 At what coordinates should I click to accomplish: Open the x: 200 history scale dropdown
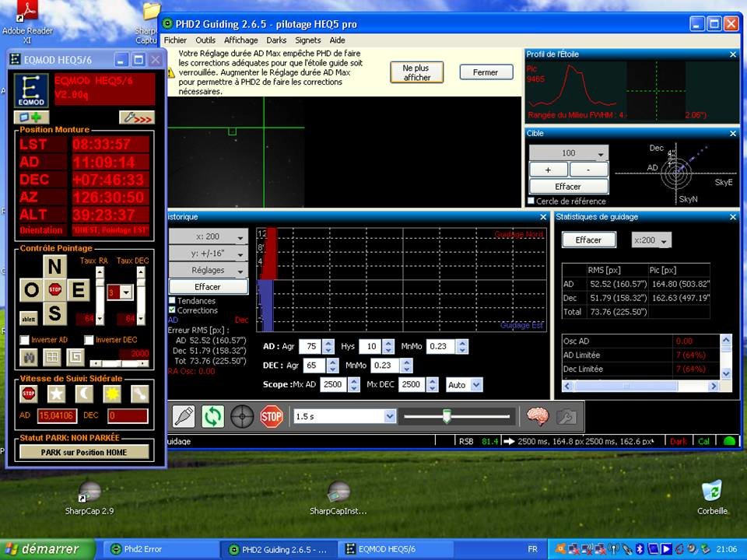coord(209,236)
